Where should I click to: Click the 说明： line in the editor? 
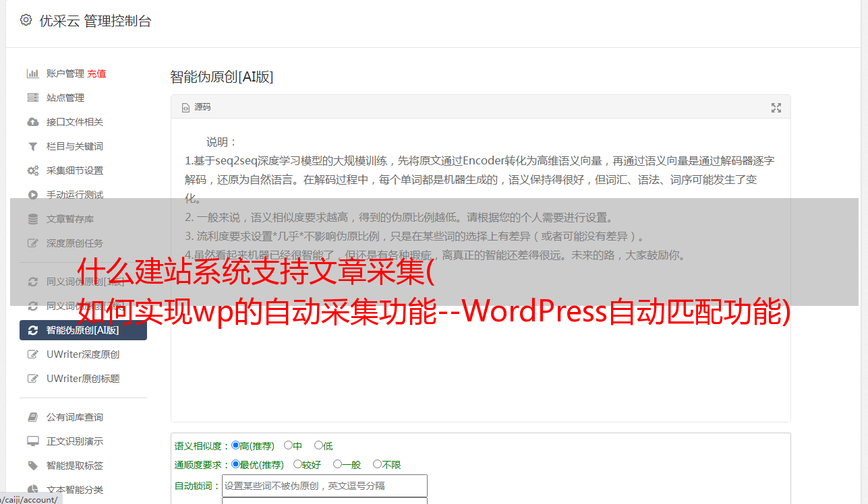222,142
